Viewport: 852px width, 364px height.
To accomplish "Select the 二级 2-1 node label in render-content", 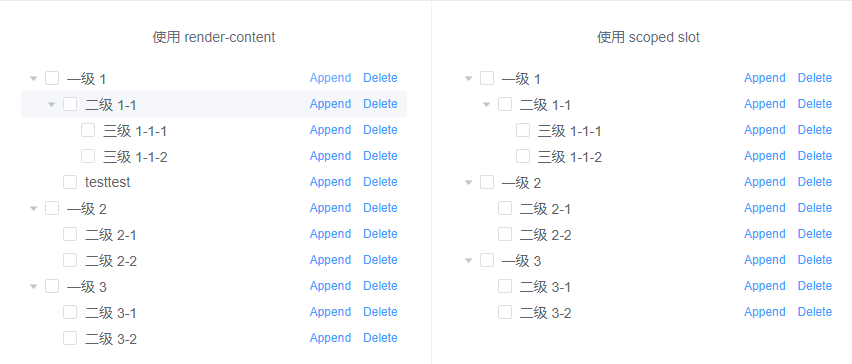I will coord(111,235).
